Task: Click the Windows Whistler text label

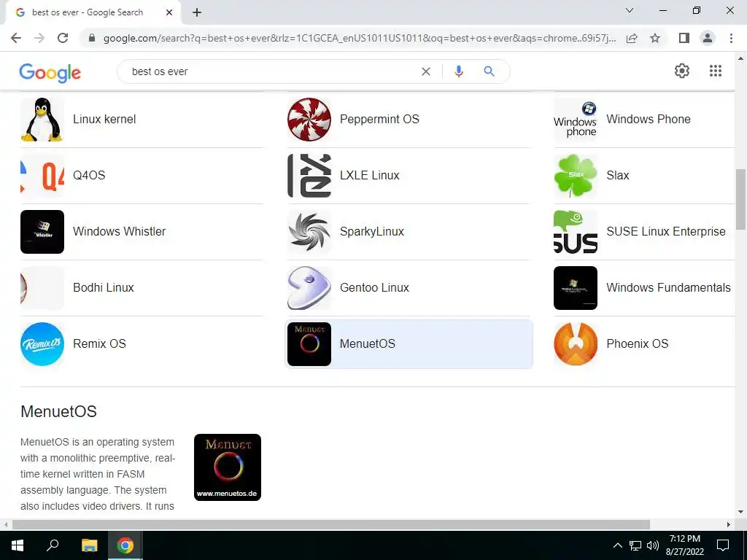Action: click(x=119, y=232)
